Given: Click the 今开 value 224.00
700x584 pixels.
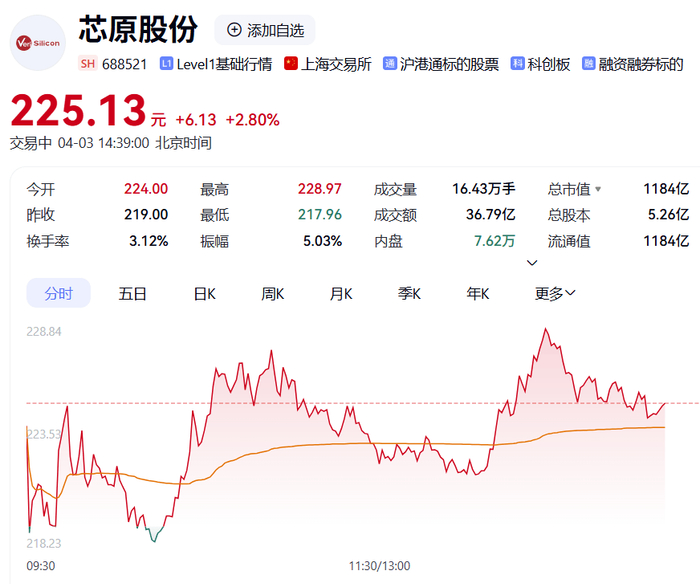Looking at the screenshot, I should click(x=146, y=189).
